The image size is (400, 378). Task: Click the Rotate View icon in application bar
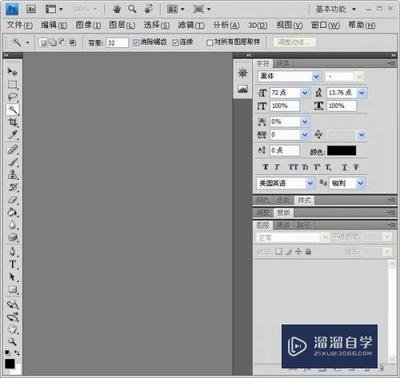[148, 9]
